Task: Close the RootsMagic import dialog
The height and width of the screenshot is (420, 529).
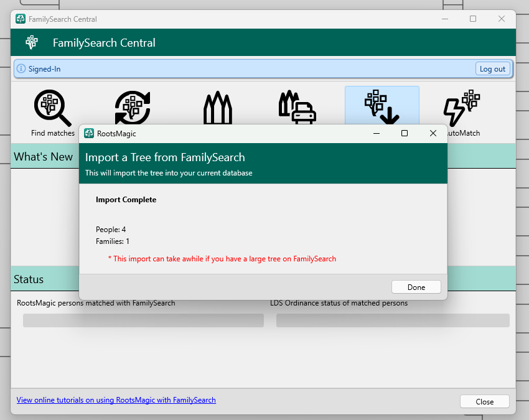Action: point(433,133)
